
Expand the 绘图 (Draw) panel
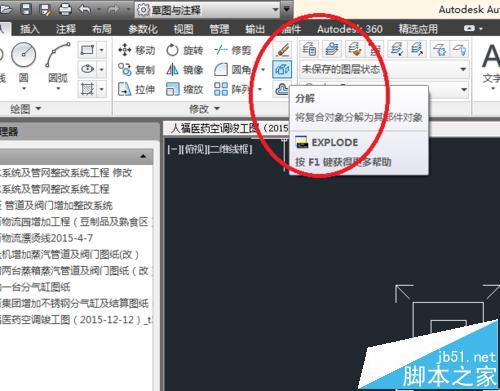[26, 109]
